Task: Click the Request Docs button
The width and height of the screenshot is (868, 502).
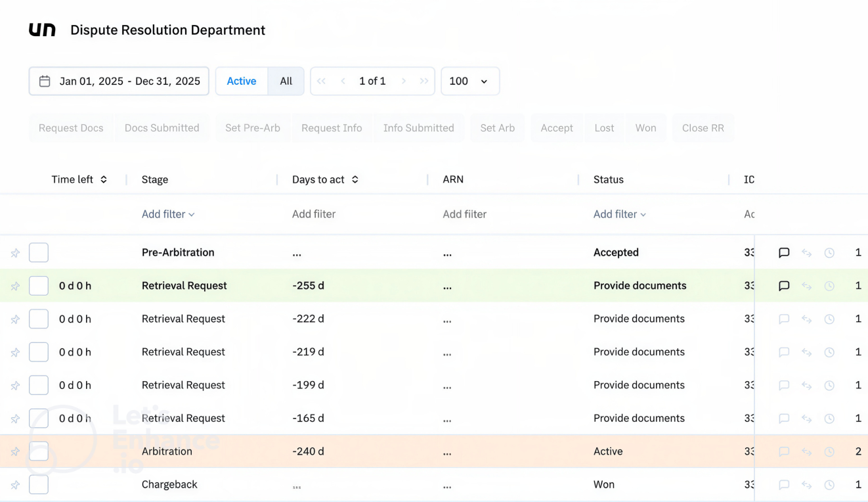Action: click(71, 128)
